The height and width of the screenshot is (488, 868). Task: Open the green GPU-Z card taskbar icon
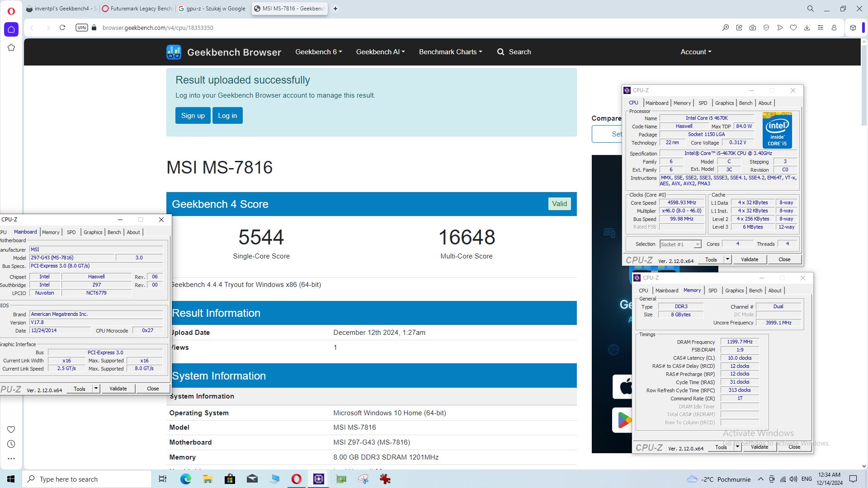click(x=341, y=479)
